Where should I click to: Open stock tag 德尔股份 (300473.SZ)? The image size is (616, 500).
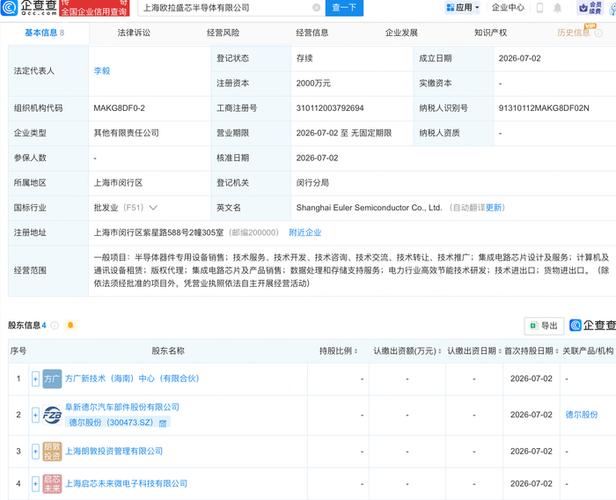point(111,422)
